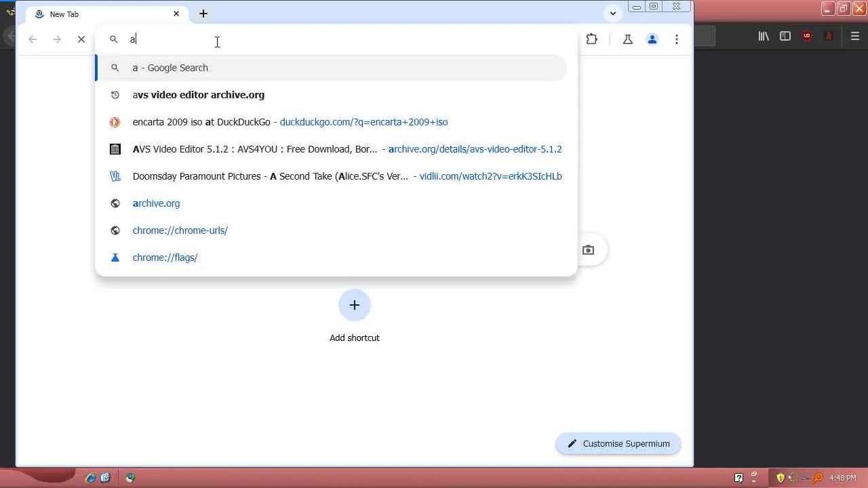Click the system tray clock showing 4:48 PM
Viewport: 868px width, 488px height.
click(x=843, y=478)
